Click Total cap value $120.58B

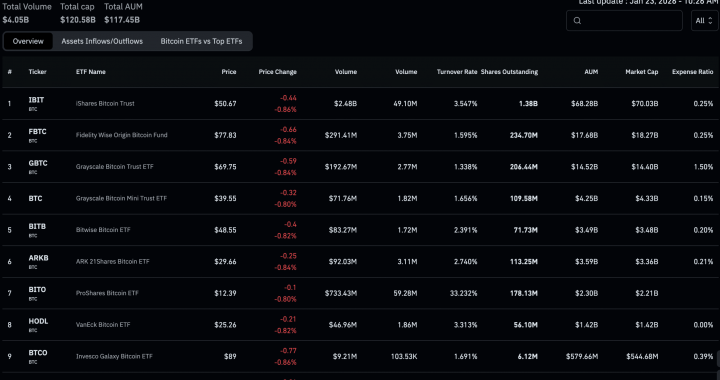pyautogui.click(x=78, y=20)
